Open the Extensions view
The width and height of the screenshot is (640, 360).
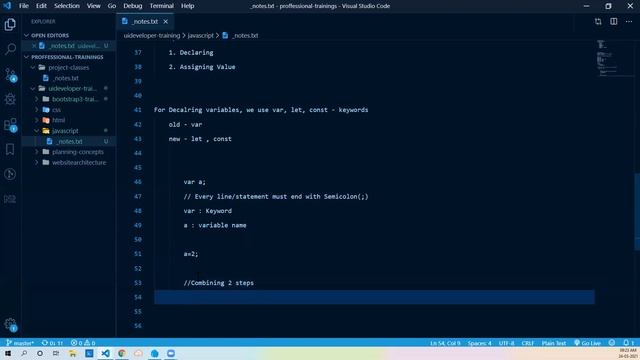(10, 124)
